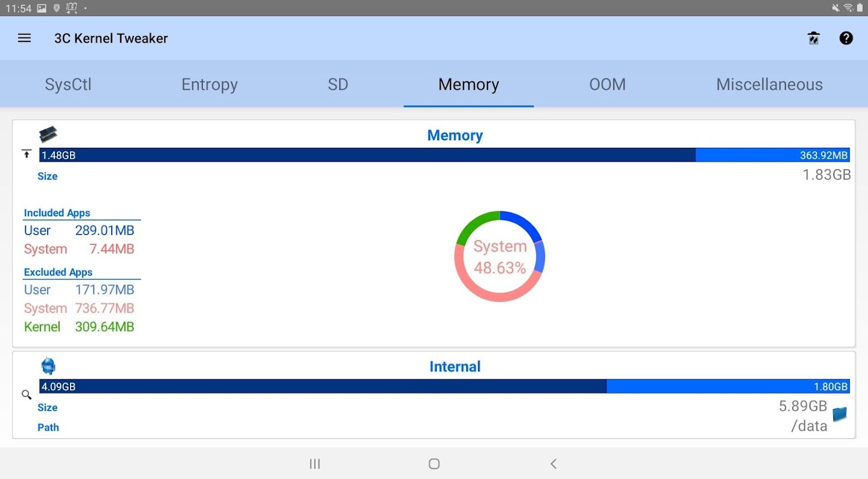
Task: Select Excluded Apps System 736.77MB row
Action: click(79, 308)
